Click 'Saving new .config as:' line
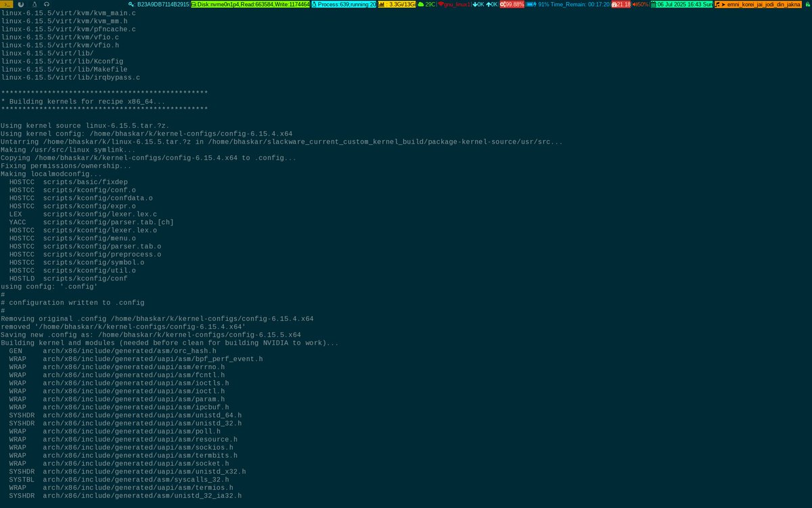Viewport: 812px width, 508px height. [x=151, y=335]
